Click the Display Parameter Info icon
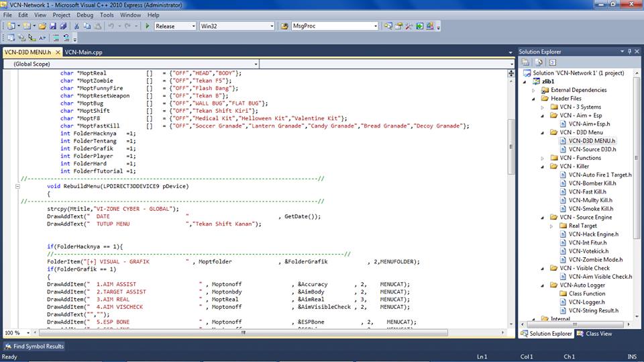 point(21,38)
